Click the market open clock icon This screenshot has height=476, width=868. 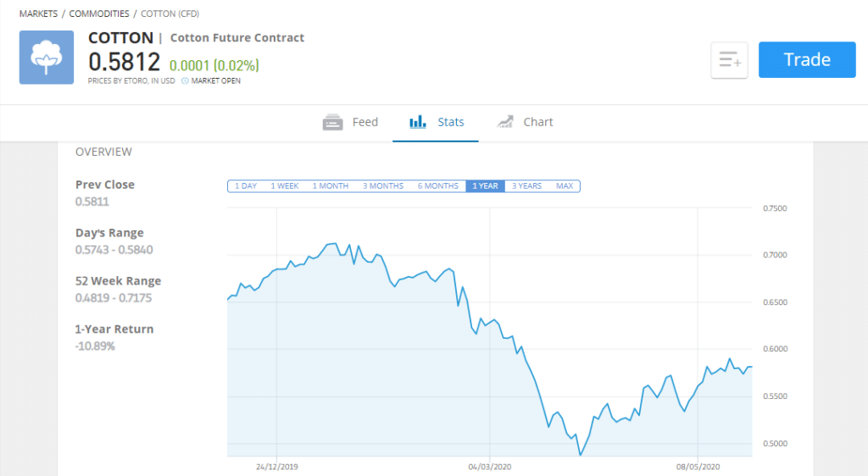coord(185,80)
